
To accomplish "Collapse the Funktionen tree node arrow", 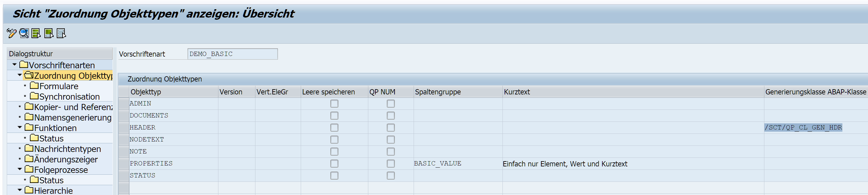I will click(19, 127).
